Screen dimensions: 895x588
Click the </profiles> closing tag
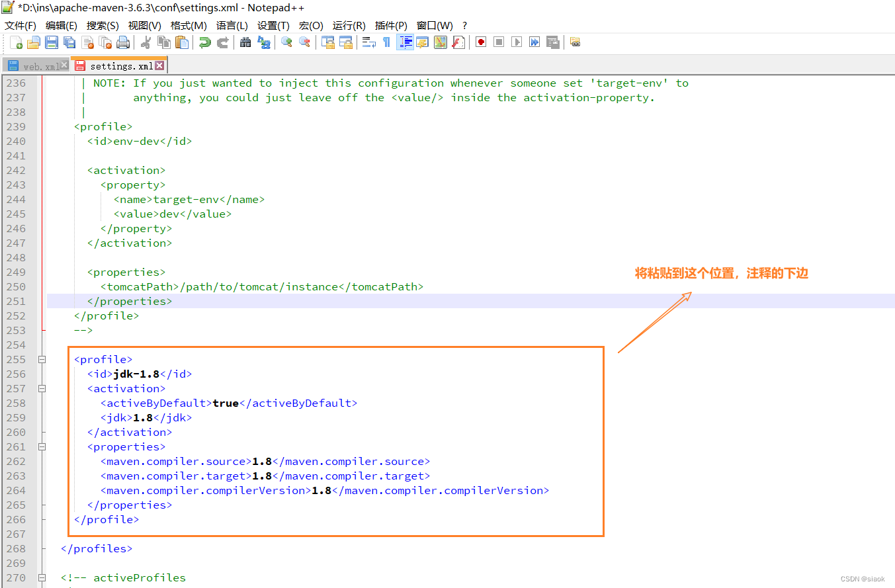[x=97, y=549]
